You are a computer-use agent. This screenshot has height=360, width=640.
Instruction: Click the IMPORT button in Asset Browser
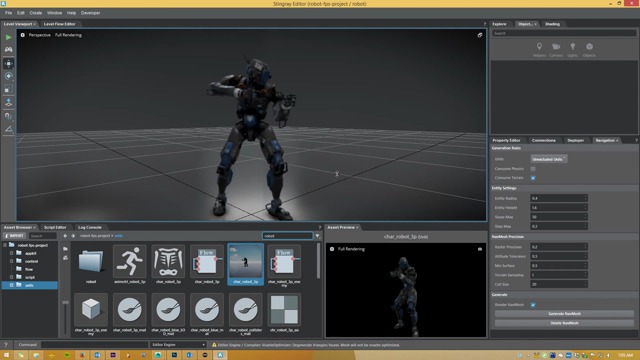tap(15, 236)
